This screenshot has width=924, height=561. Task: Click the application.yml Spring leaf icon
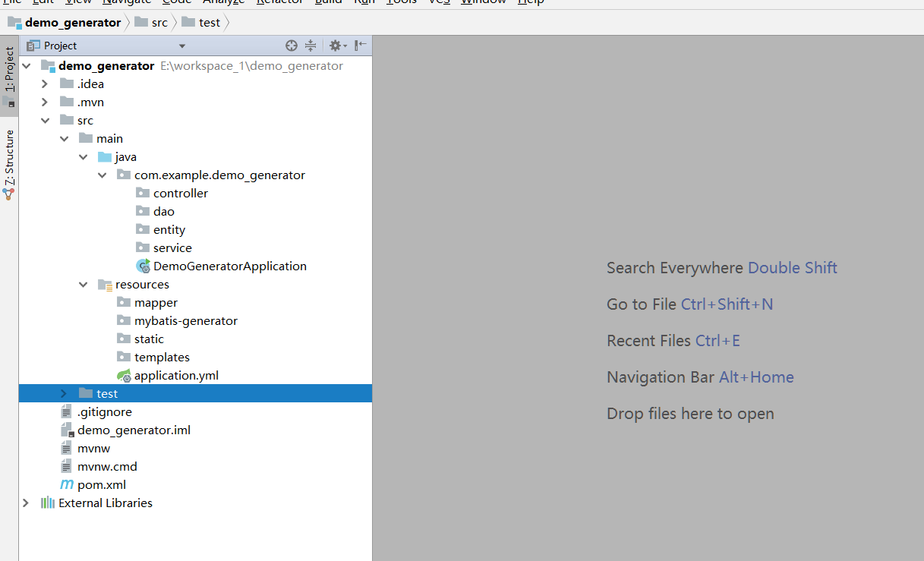tap(124, 375)
